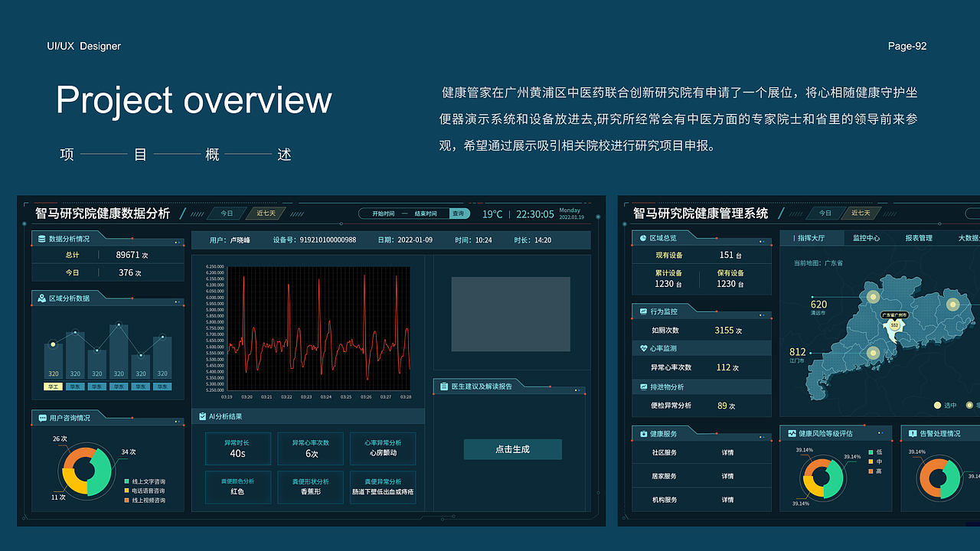Click the 点击生成 generate report button
Viewport: 980px width, 551px height.
(512, 449)
